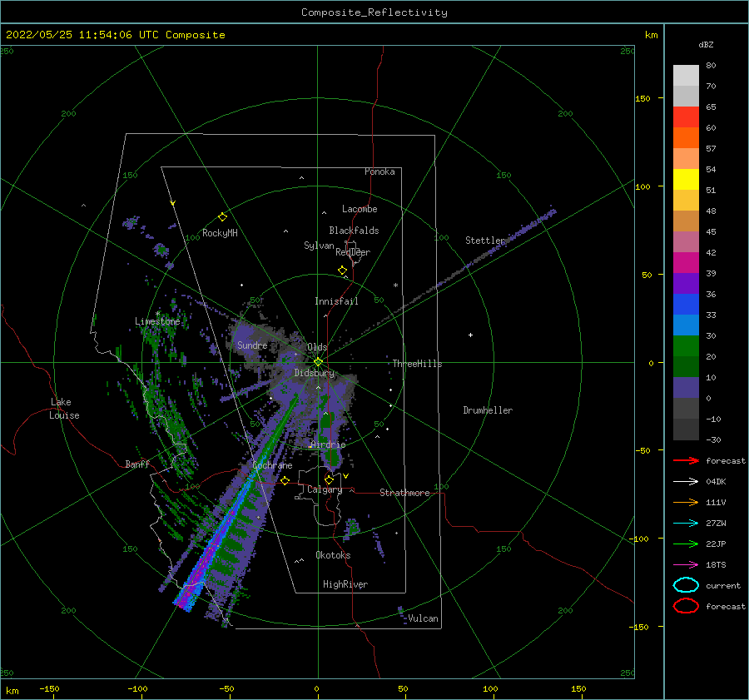Viewport: 749px width, 700px height.
Task: Click the Calgary city label
Action: point(325,489)
